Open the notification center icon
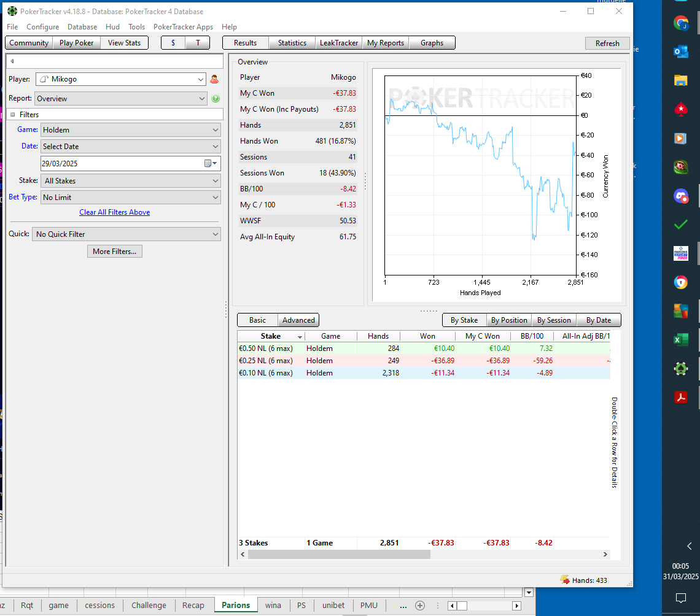 (681, 598)
